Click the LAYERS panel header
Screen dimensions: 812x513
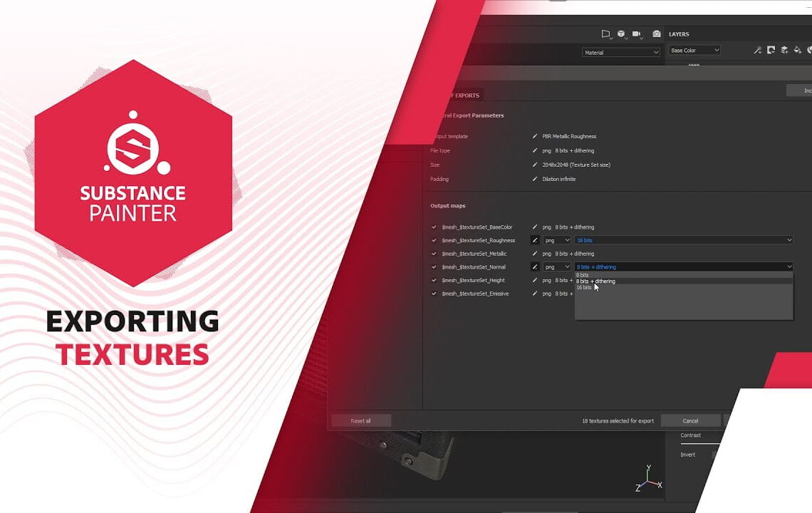(x=678, y=33)
